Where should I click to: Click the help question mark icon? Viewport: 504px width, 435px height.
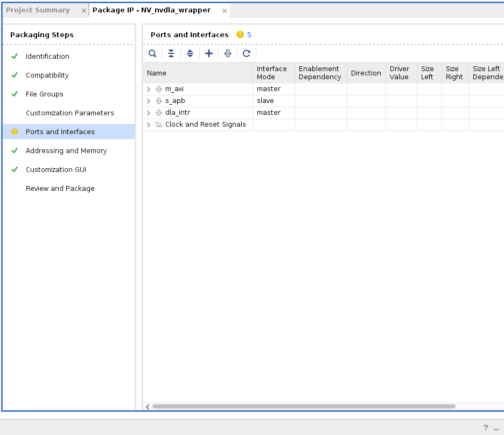tap(485, 428)
